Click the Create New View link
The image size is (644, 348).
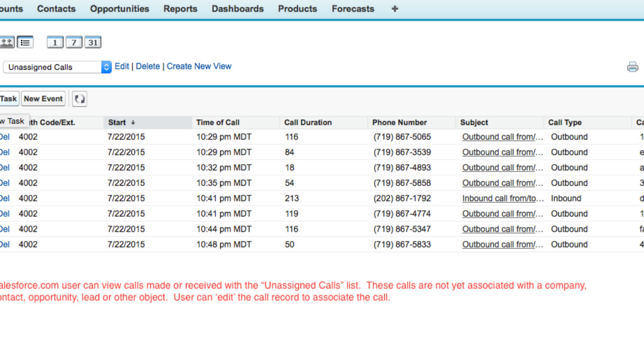click(199, 66)
